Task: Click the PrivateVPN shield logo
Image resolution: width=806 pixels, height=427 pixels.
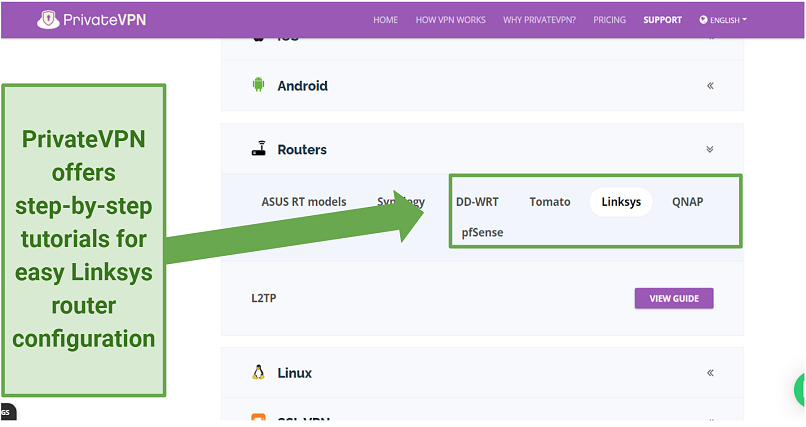Action: 48,20
